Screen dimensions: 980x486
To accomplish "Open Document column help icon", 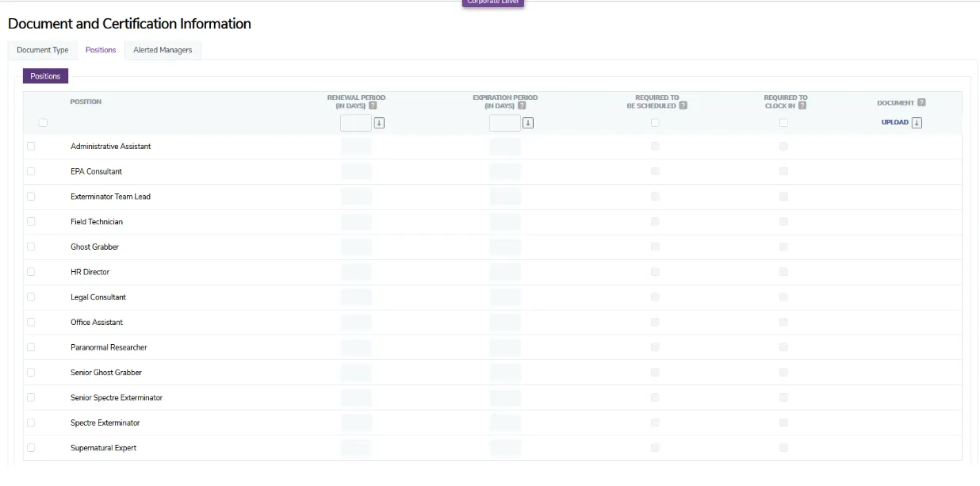I will [x=921, y=102].
